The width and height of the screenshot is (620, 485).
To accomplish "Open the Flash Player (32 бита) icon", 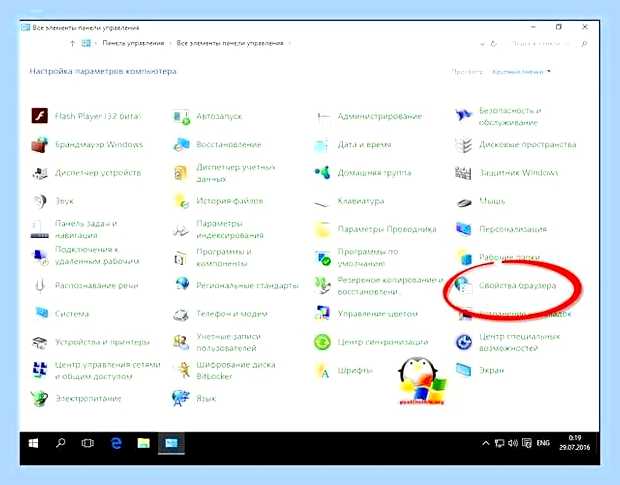I will [40, 116].
